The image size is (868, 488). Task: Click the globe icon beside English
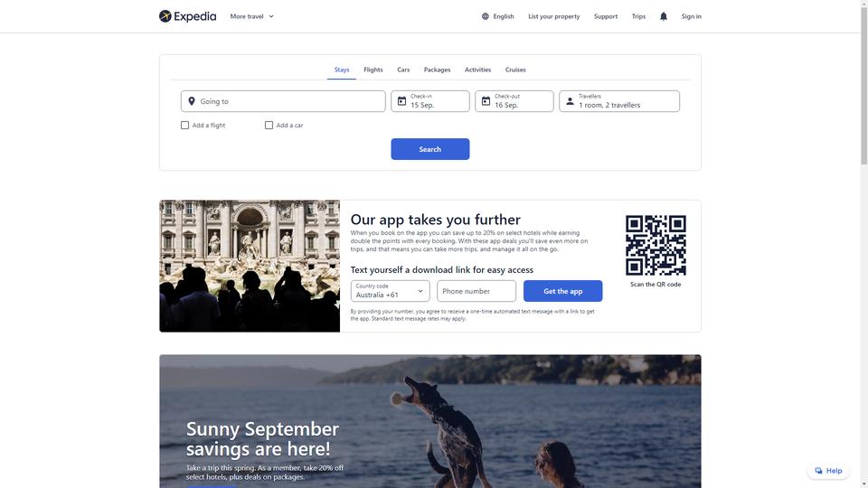pyautogui.click(x=485, y=16)
